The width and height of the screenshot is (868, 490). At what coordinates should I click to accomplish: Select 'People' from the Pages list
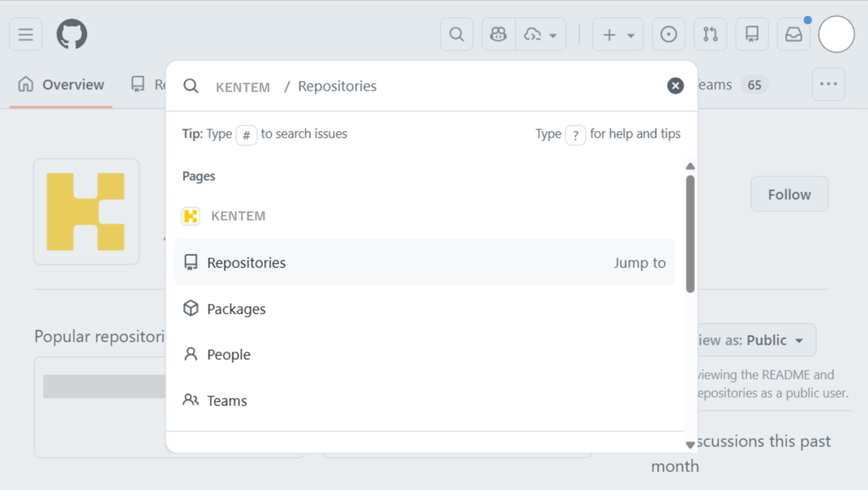(x=228, y=354)
